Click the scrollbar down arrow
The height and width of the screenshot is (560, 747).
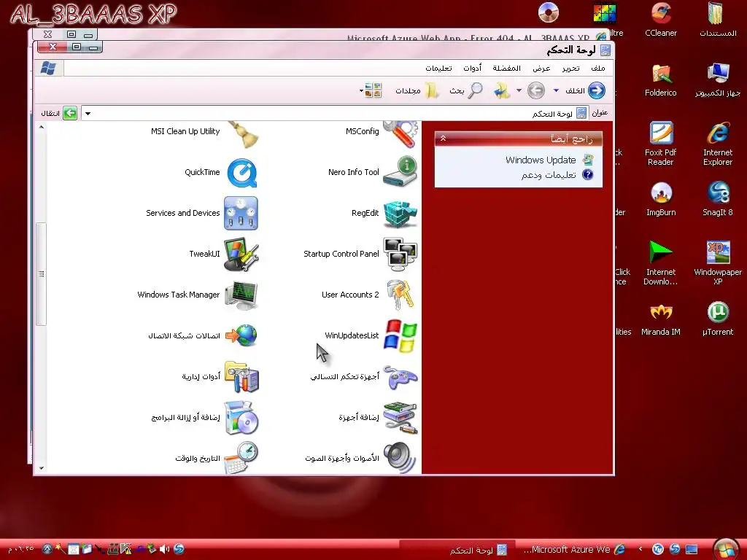point(42,468)
